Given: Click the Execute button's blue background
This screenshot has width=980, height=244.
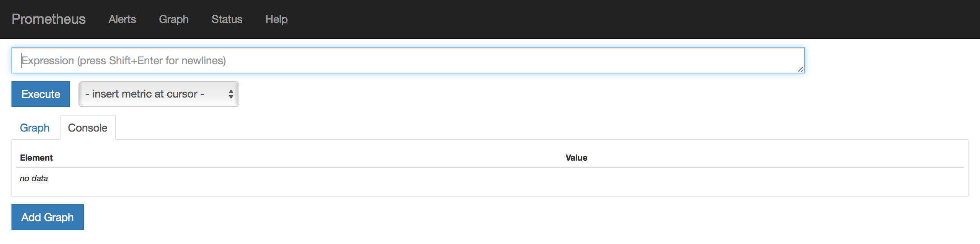Looking at the screenshot, I should click(x=41, y=94).
